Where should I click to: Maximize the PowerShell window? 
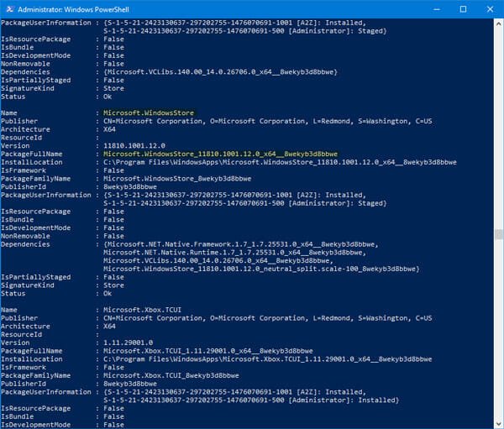tap(463, 9)
